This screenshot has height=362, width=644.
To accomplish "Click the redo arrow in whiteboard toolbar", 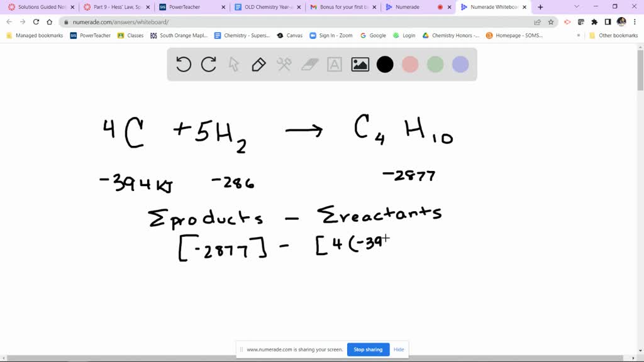I will tap(209, 64).
